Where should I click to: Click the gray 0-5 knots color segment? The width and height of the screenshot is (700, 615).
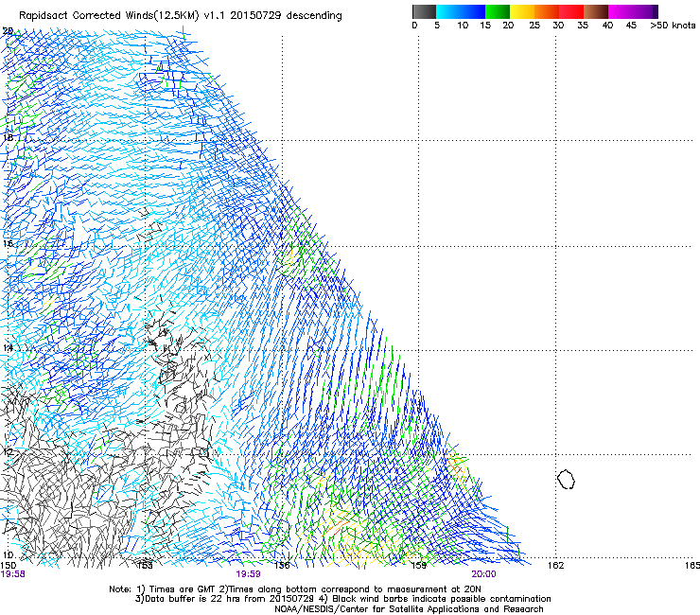(424, 11)
